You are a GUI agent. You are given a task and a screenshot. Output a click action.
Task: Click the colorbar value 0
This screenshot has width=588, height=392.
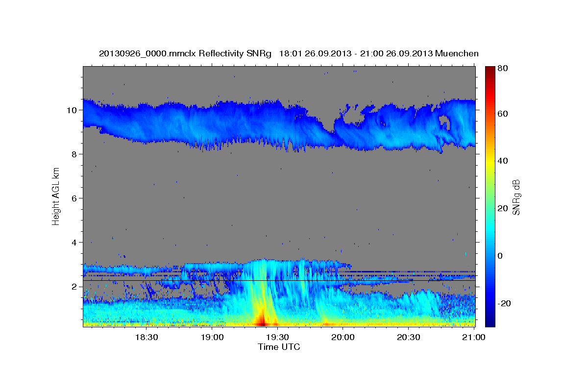[x=500, y=256]
